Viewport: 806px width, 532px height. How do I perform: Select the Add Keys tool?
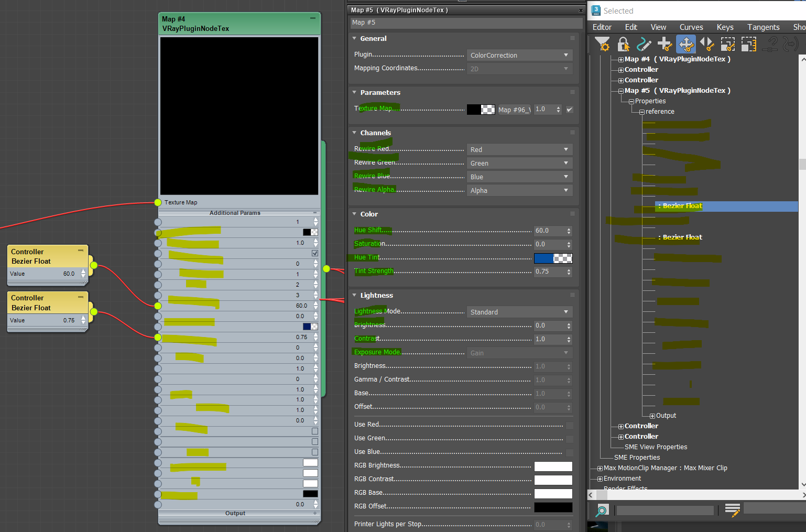(665, 44)
